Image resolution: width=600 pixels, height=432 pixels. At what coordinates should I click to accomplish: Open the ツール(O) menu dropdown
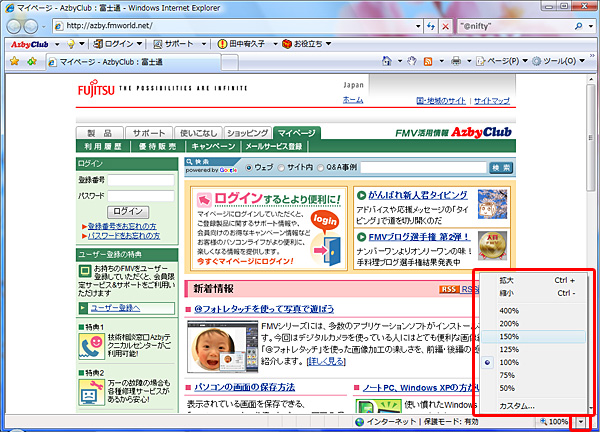point(582,61)
